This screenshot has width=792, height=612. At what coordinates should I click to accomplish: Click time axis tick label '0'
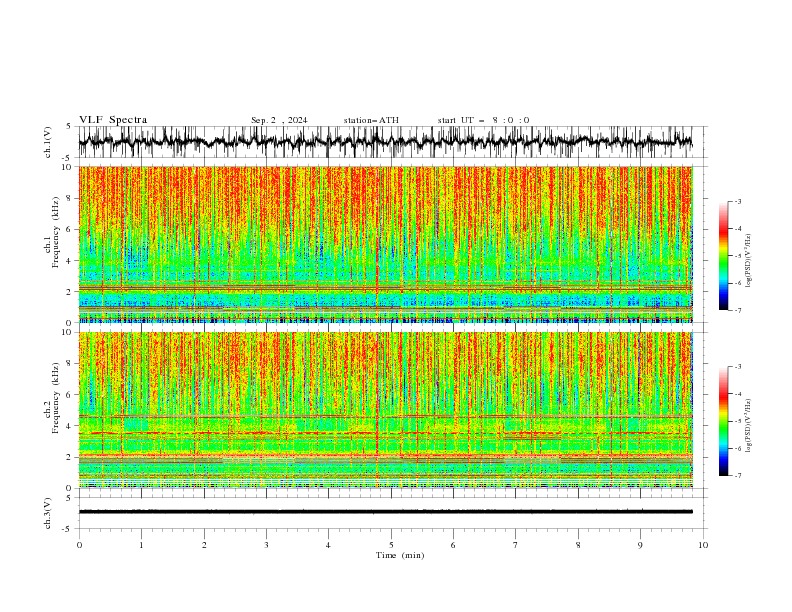(x=79, y=545)
